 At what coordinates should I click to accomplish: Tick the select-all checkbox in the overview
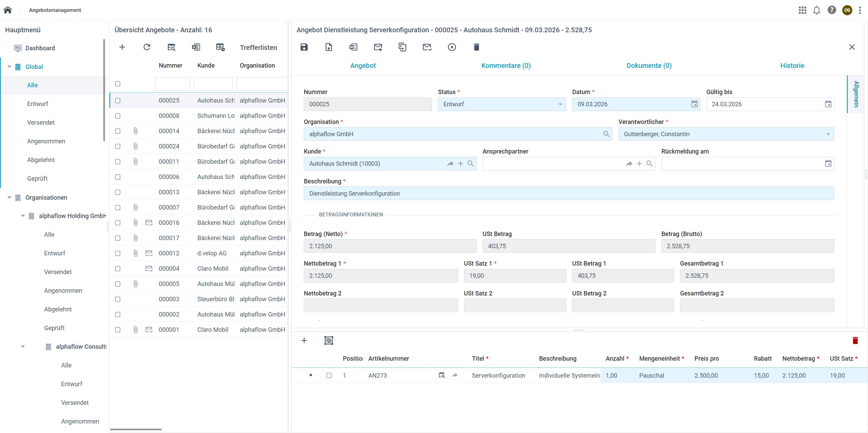pyautogui.click(x=118, y=84)
